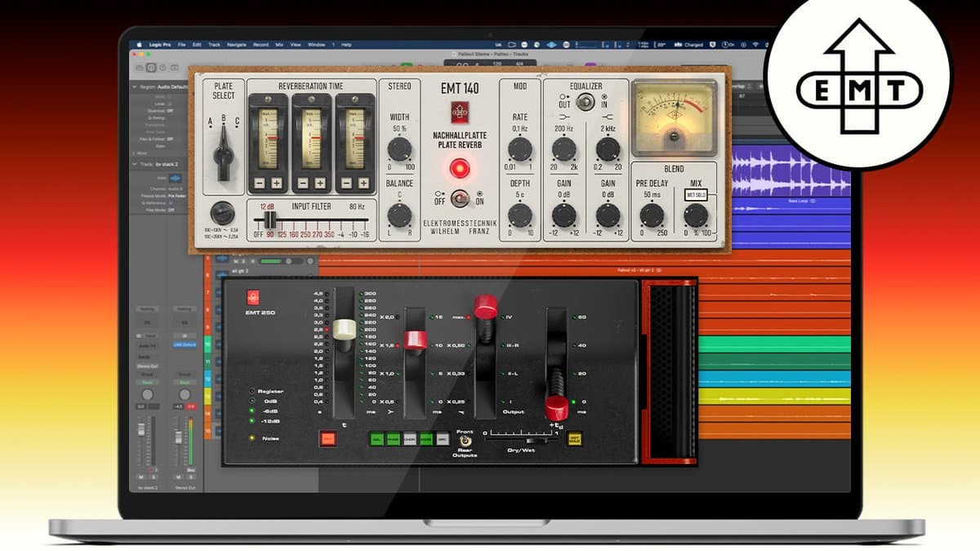
Task: Click the Bnc button on Stereo Out
Action: [191, 470]
